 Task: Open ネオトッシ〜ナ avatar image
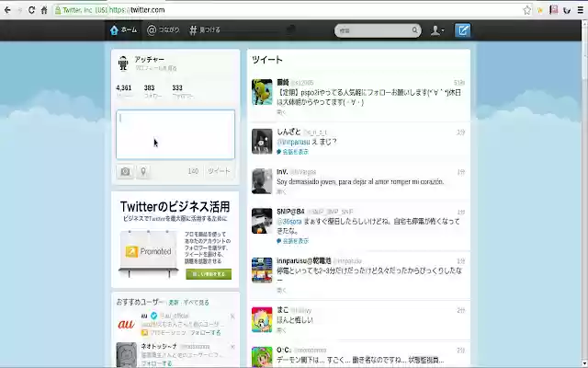click(x=127, y=354)
